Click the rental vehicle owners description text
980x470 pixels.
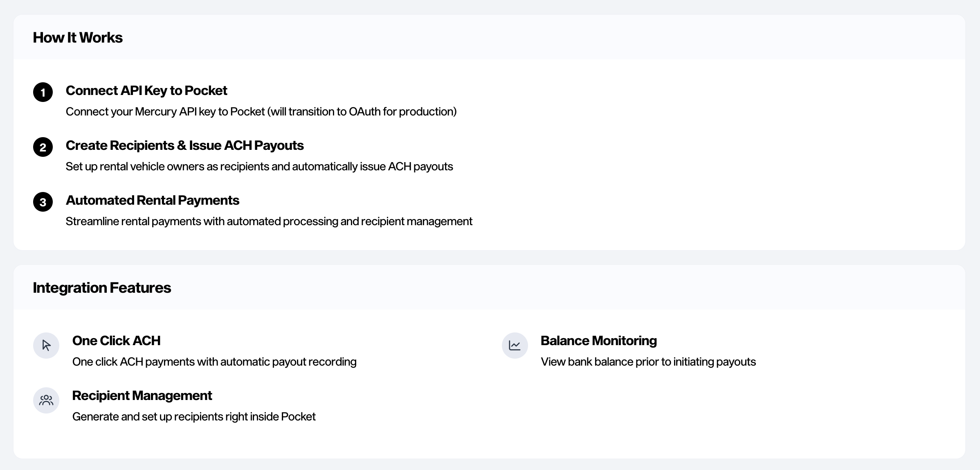pyautogui.click(x=259, y=167)
